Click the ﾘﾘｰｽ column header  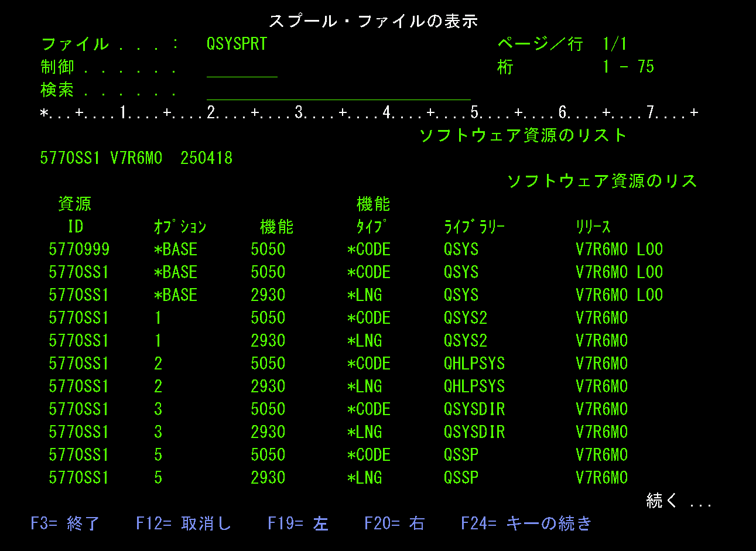pos(593,227)
